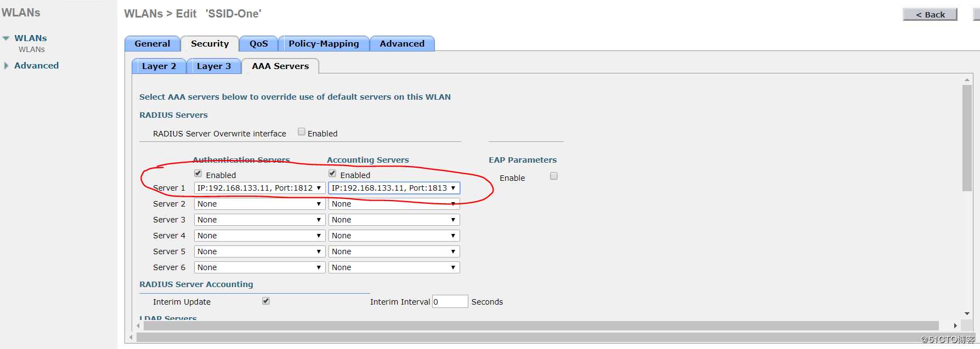Switch to the Policy-Mapping tab
The height and width of the screenshot is (349, 980).
[x=324, y=44]
